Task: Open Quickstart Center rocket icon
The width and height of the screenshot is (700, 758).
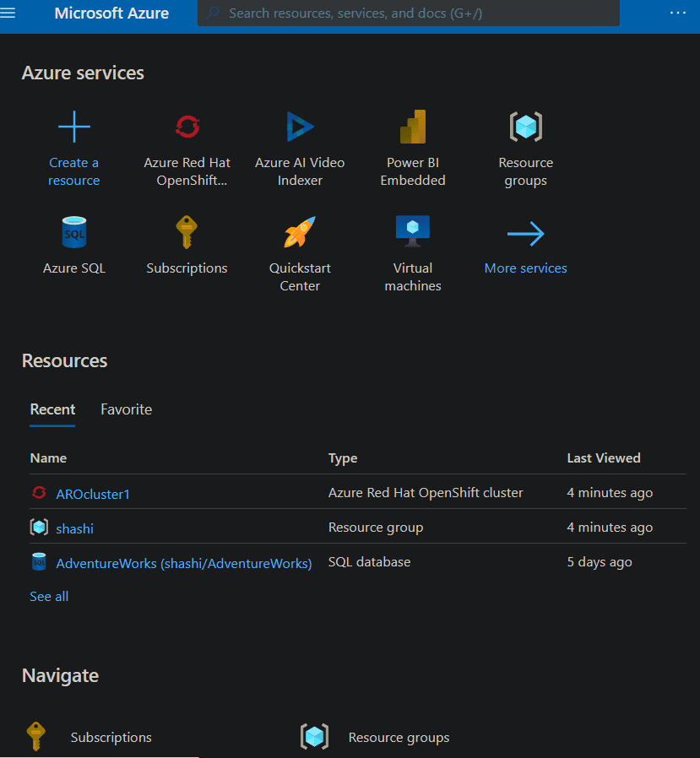Action: click(300, 233)
